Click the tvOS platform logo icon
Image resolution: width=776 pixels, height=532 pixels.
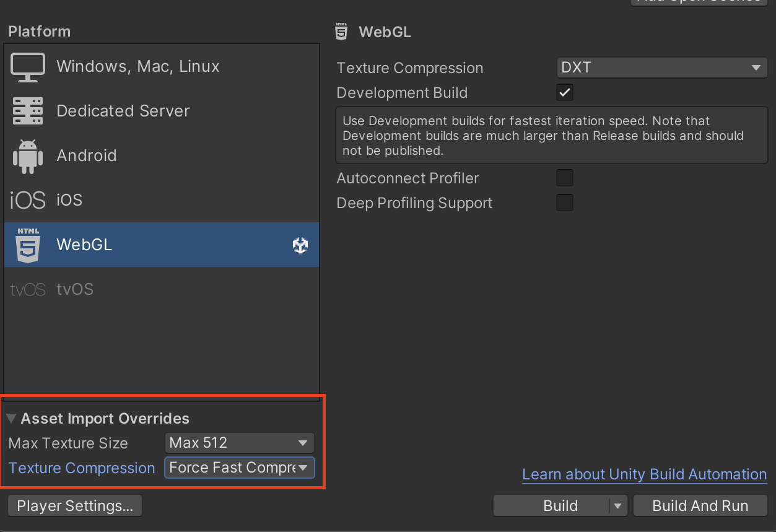click(28, 289)
